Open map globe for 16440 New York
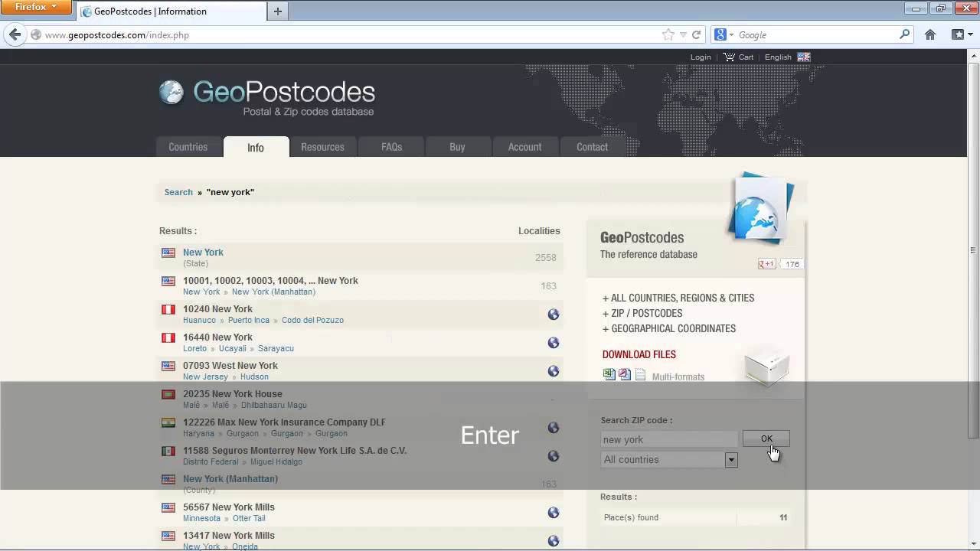Viewport: 980px width, 551px height. point(554,343)
